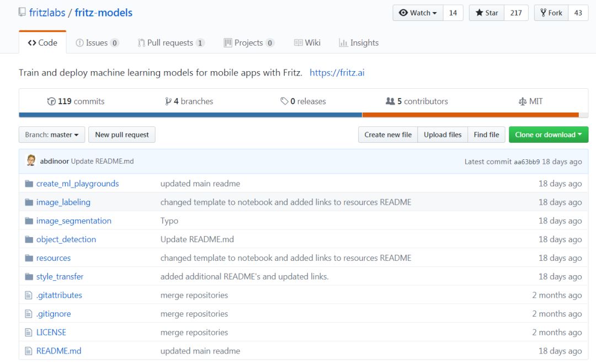This screenshot has height=364, width=596.
Task: Click the file icon for README.md
Action: 29,351
